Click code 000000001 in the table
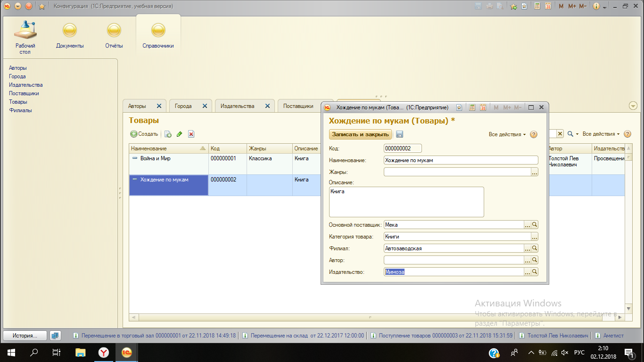The height and width of the screenshot is (362, 644). [x=223, y=159]
